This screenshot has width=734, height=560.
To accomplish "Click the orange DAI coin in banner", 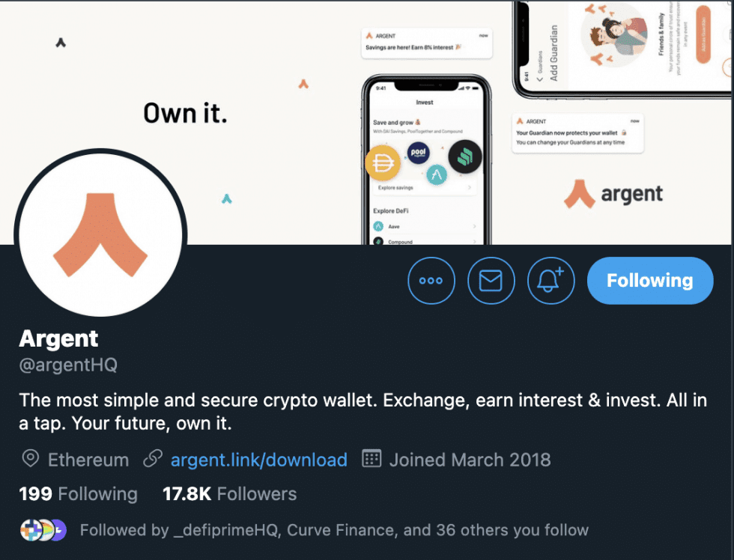I will point(383,163).
